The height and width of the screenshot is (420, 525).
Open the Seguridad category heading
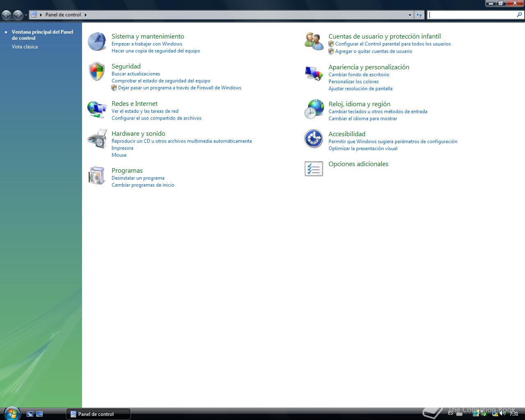126,66
